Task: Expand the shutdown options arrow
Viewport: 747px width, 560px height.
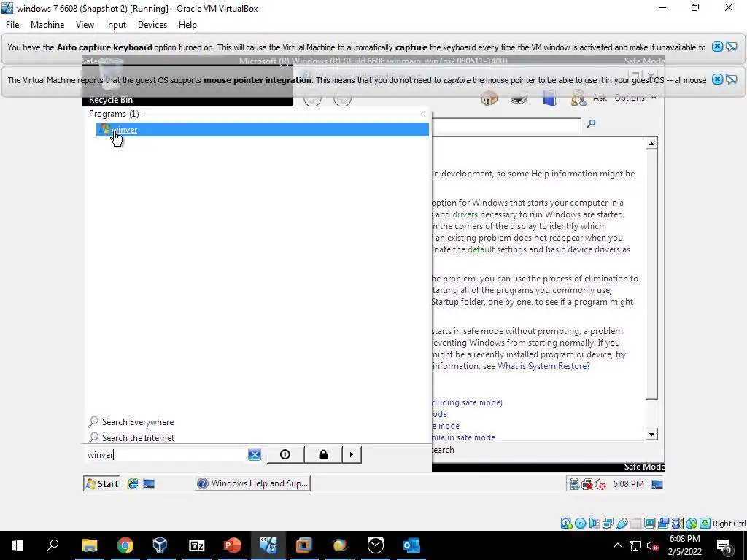Action: coord(352,455)
